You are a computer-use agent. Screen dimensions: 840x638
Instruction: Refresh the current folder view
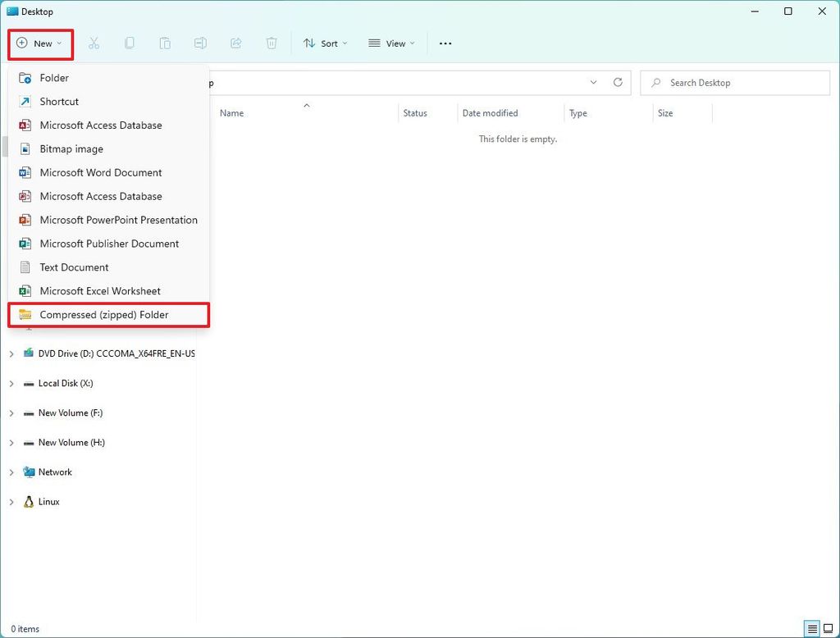(618, 82)
